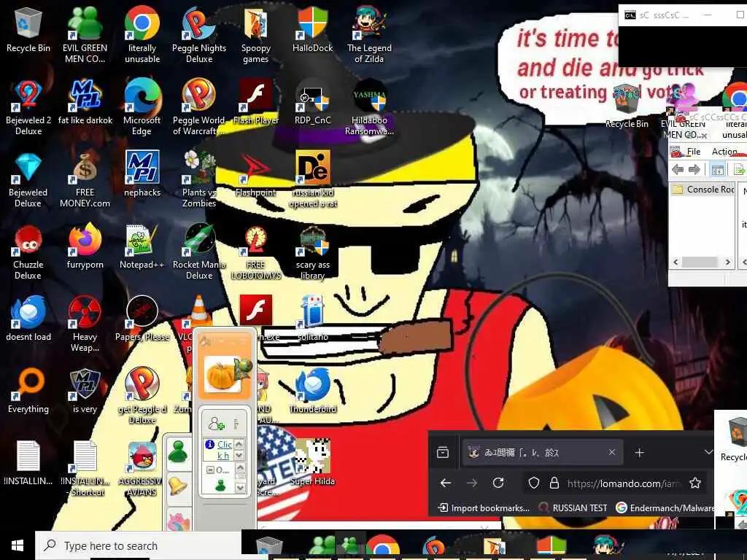Open russian kid opened a rat icon
This screenshot has width=747, height=560.
pos(312,179)
